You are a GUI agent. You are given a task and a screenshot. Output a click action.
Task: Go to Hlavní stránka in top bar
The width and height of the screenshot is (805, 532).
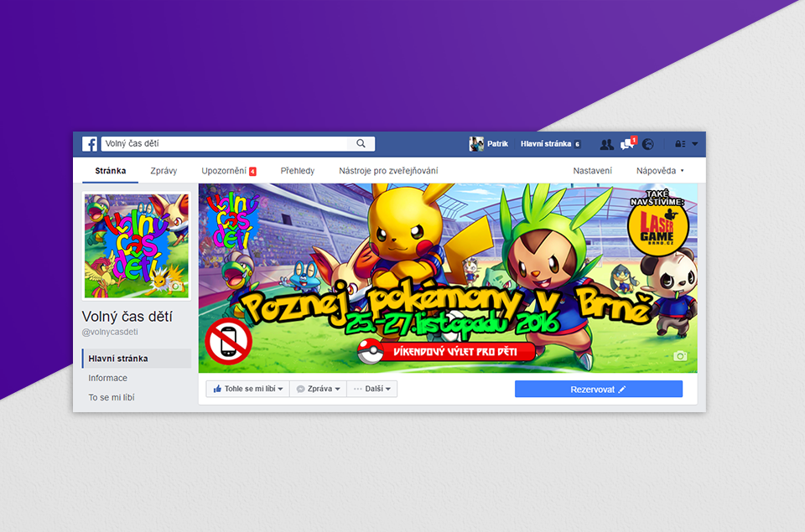[x=546, y=143]
